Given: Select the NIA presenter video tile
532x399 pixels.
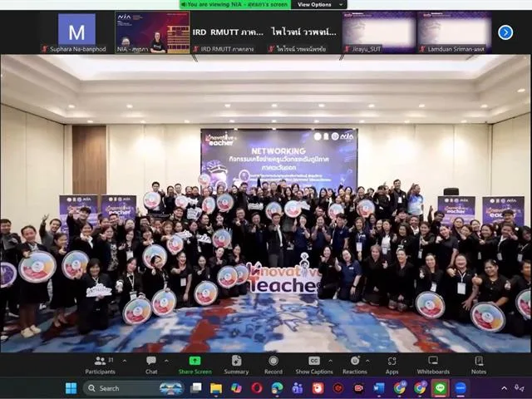Looking at the screenshot, I should 152,32.
